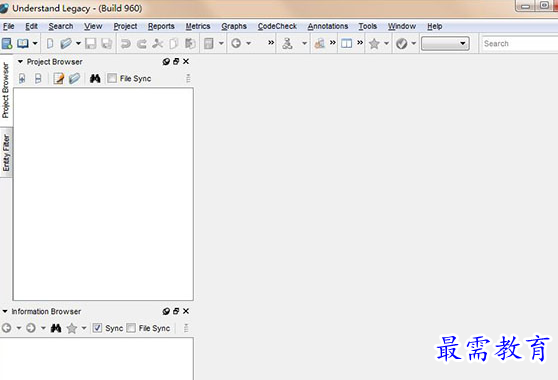
Task: Click expand-all icon in Project Browser toolbar
Action: click(x=22, y=78)
